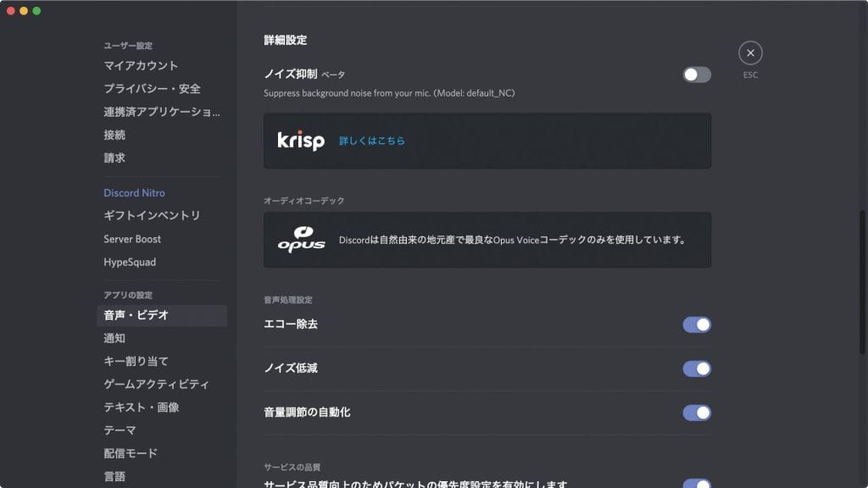Toggle 音量調節の自動化 automatic gain control

coord(697,413)
